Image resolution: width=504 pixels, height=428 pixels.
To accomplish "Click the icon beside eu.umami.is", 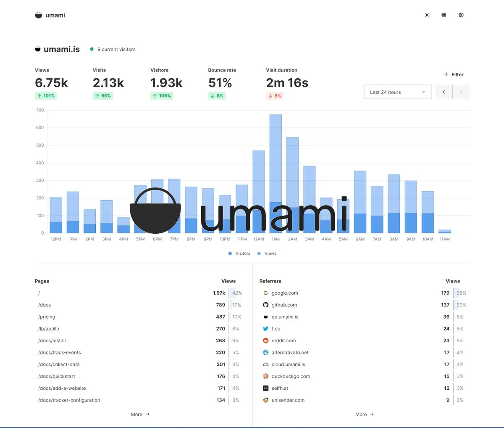I will (x=265, y=317).
